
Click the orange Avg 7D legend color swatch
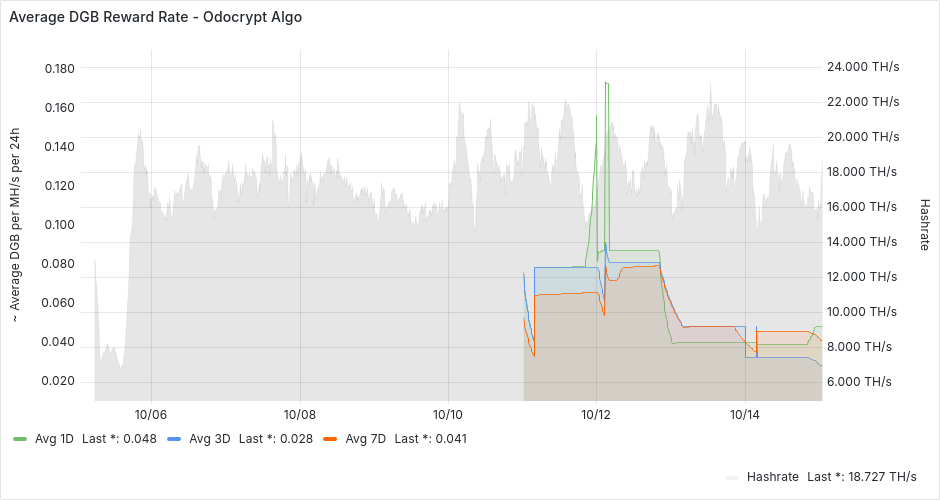pos(330,439)
